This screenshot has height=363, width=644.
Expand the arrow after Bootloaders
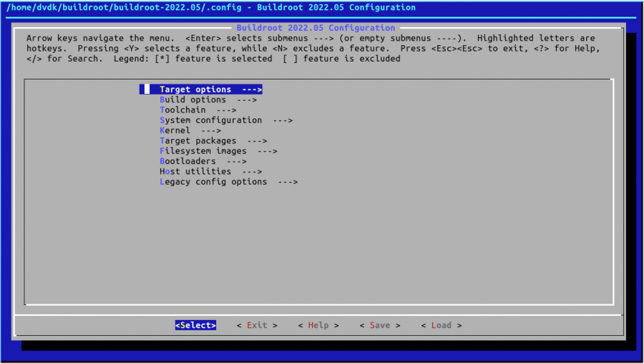pyautogui.click(x=236, y=162)
